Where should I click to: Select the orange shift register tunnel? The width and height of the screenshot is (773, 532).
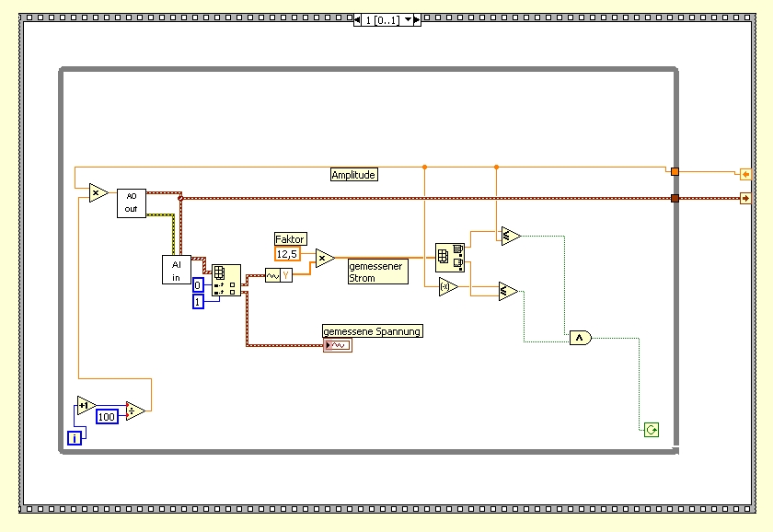675,171
